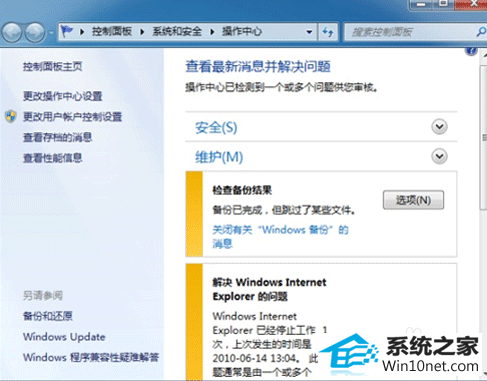Click the 选项(N) button
This screenshot has width=487, height=381.
point(413,200)
